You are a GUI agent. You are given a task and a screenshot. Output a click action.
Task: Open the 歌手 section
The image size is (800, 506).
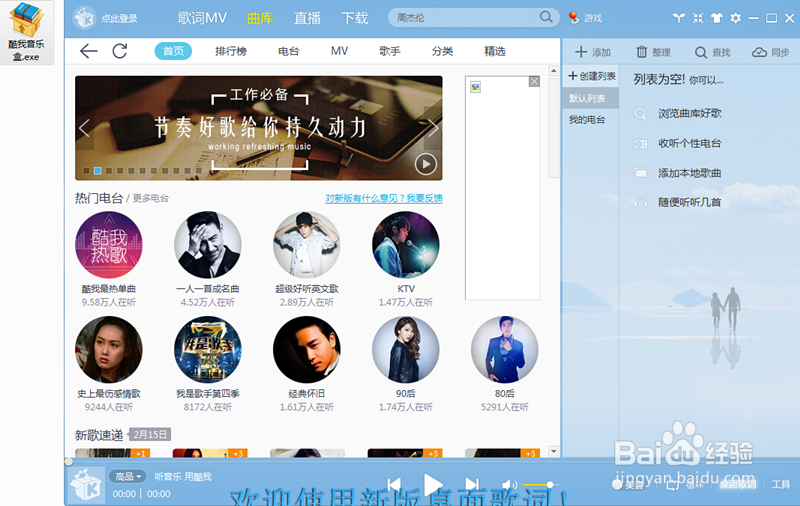390,51
